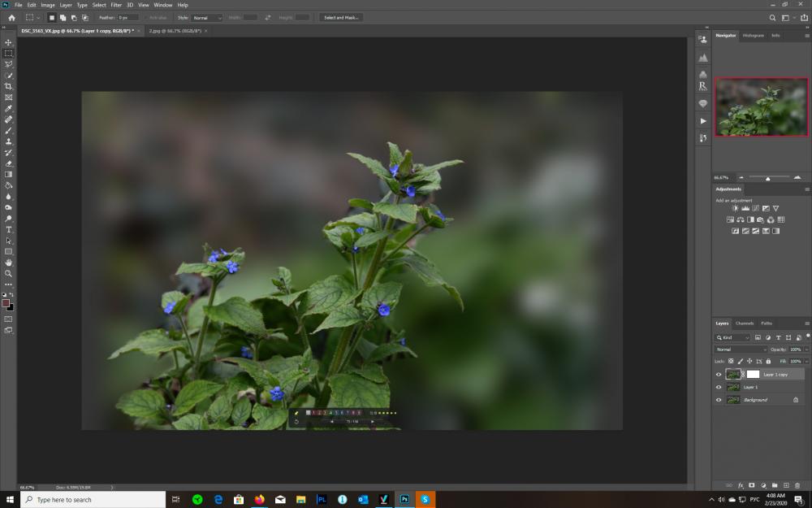Image resolution: width=812 pixels, height=508 pixels.
Task: Switch to the Channels tab
Action: coord(744,323)
